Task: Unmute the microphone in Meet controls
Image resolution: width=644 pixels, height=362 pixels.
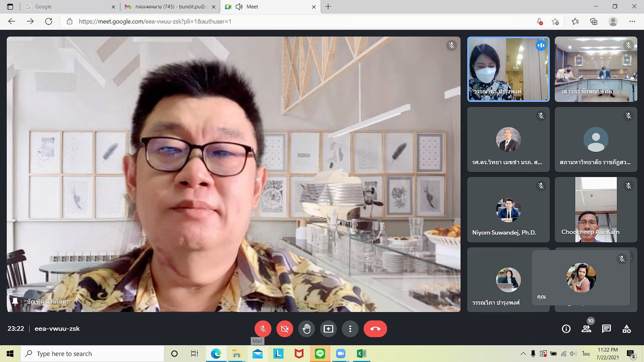Action: tap(263, 329)
